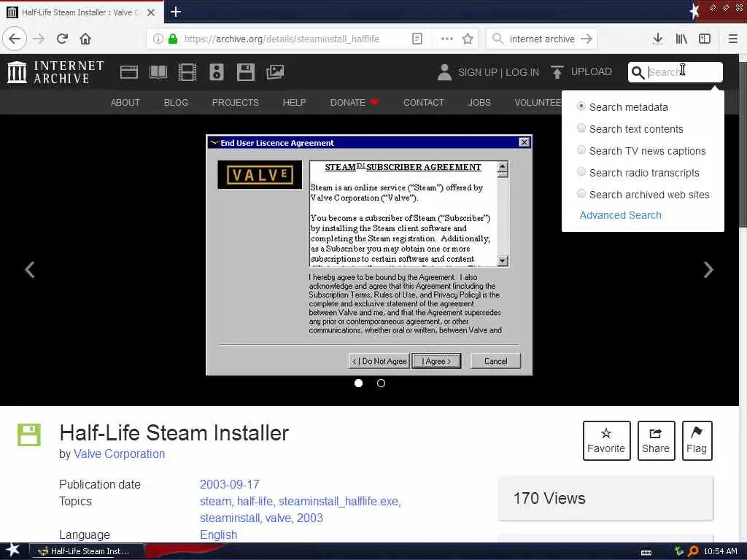Click UPLOAD link
The width and height of the screenshot is (747, 560).
(591, 72)
